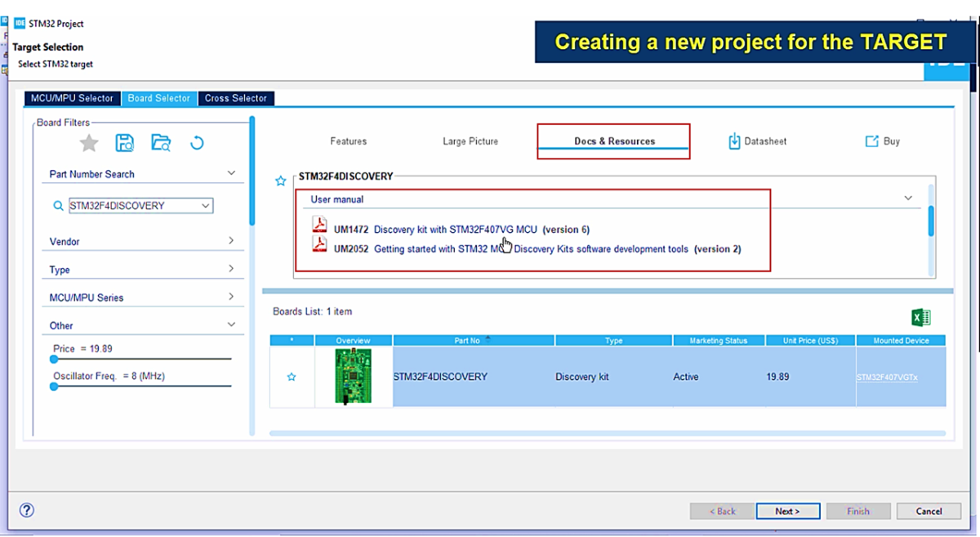
Task: Click the board filters vertical scrollbar
Action: click(x=252, y=170)
